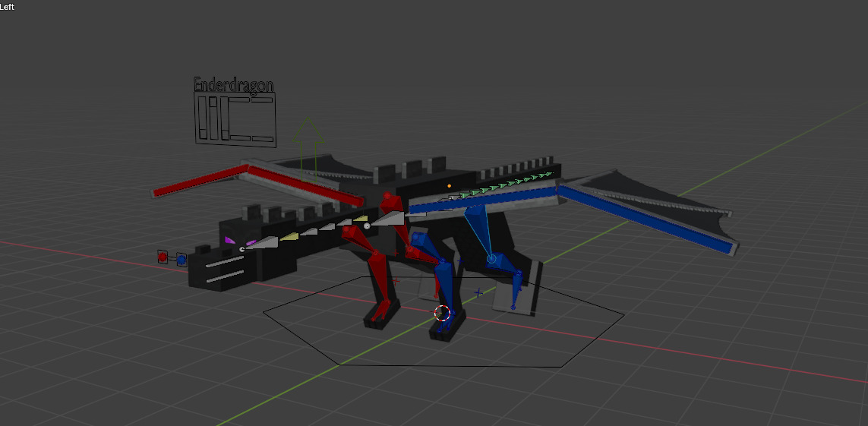This screenshot has height=426, width=868.
Task: Select the inner blue wing bone
Action: (x=483, y=200)
